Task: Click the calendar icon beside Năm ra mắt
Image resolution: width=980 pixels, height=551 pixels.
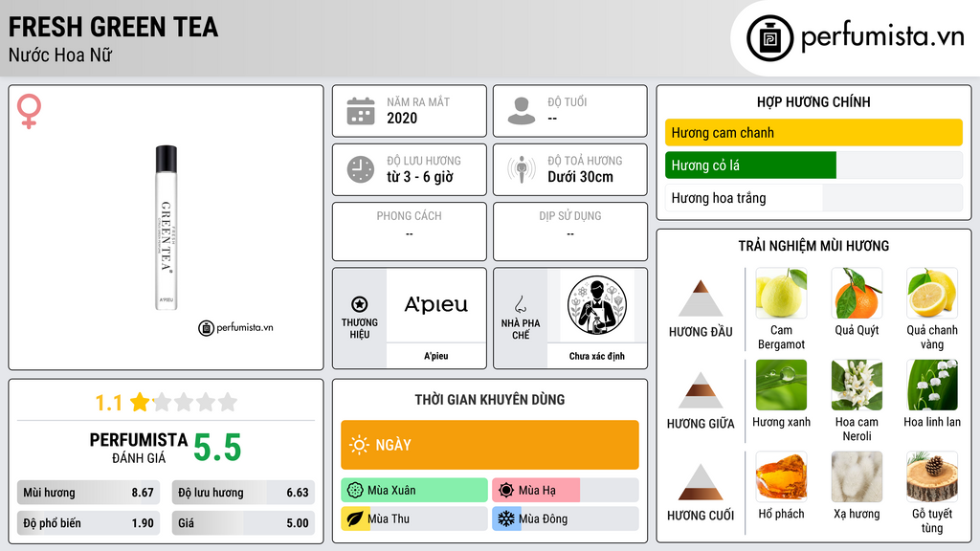Action: tap(361, 111)
